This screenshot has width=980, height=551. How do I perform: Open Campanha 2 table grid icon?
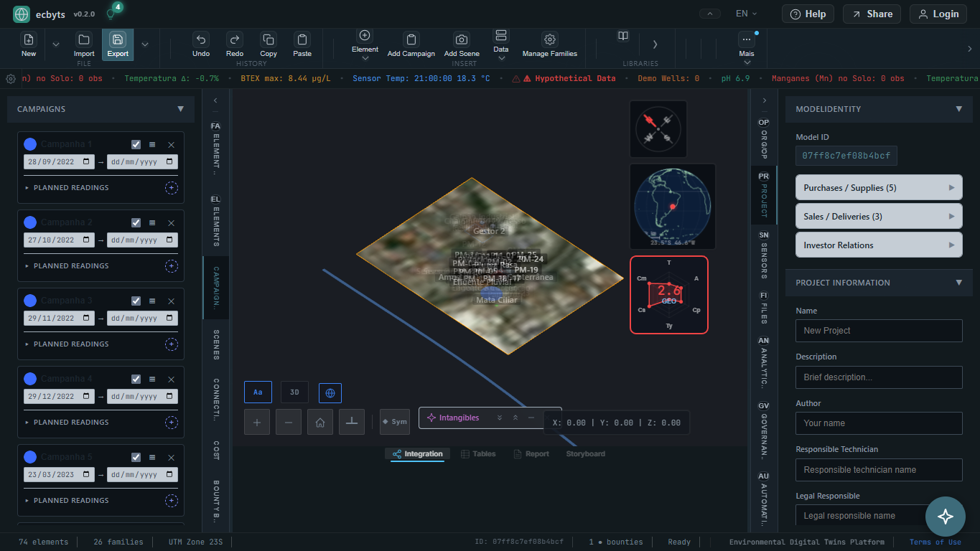(152, 222)
